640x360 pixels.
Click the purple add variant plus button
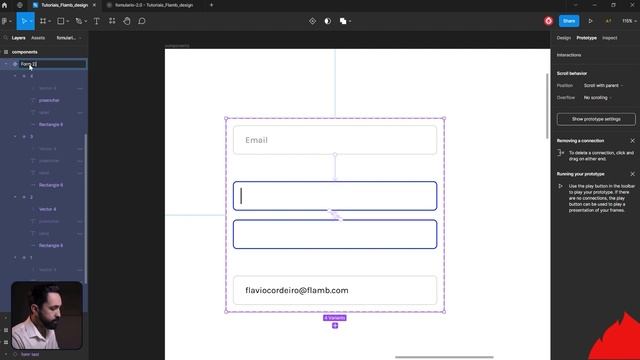tap(335, 325)
